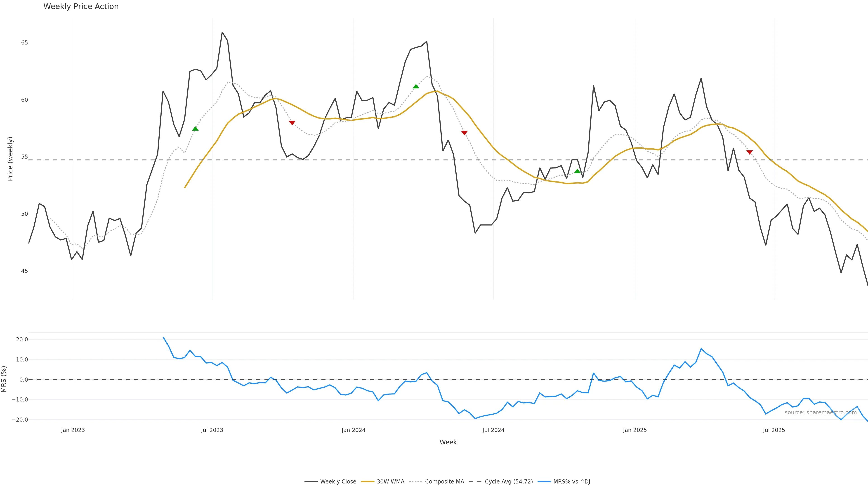Open the source: sharemaestro.com watermark link

[x=821, y=413]
